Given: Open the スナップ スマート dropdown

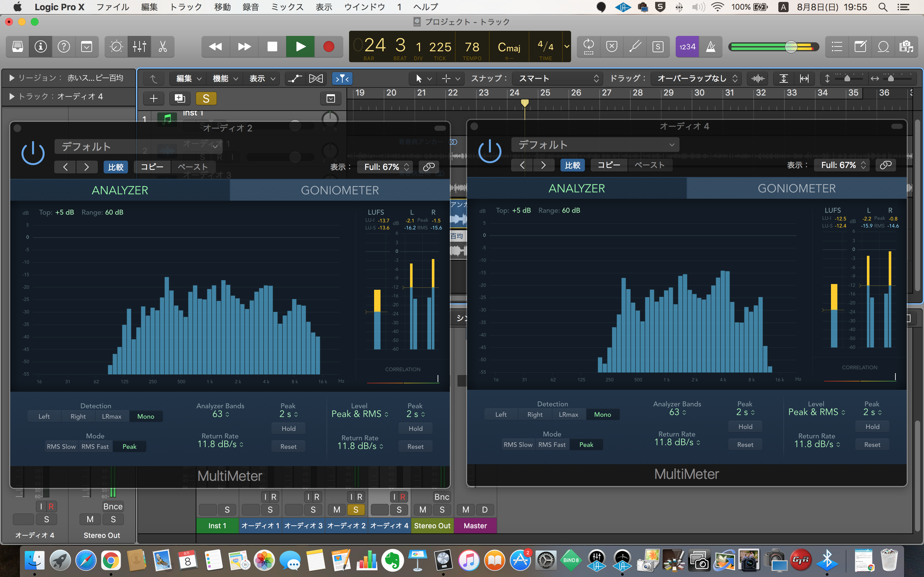Looking at the screenshot, I should (x=557, y=79).
